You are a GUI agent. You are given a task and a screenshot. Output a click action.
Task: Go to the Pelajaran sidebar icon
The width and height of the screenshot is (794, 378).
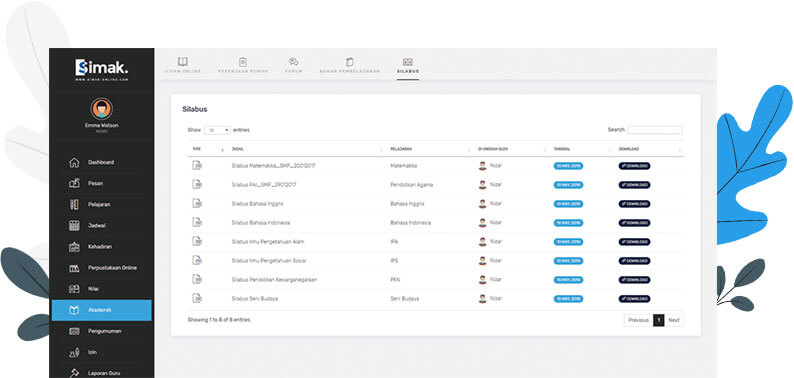pos(74,205)
